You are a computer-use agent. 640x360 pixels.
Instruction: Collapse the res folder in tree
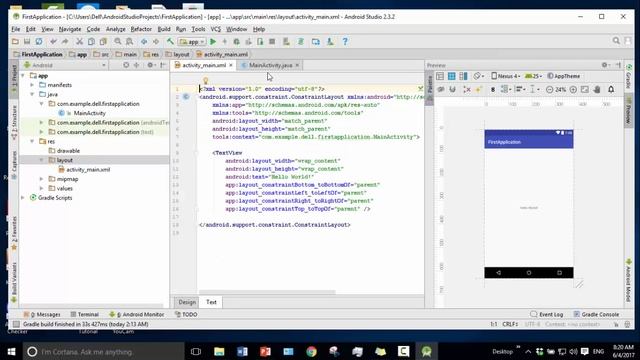[x=32, y=141]
